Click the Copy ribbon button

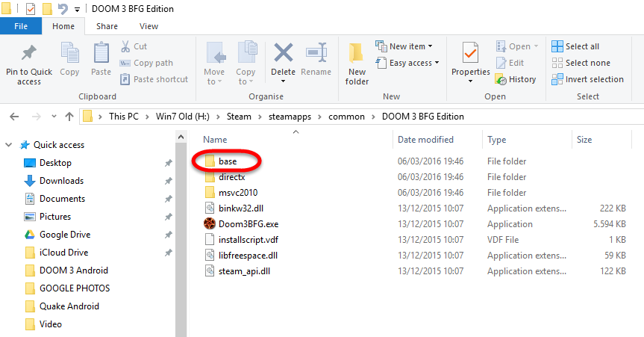point(69,59)
